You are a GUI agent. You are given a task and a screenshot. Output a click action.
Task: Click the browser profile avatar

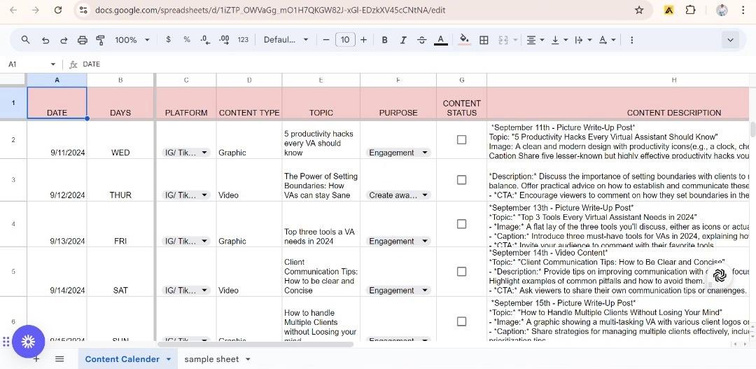[x=722, y=10]
